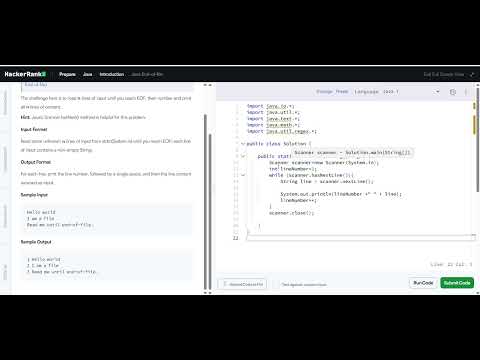Click the import java.util.regex line
The height and width of the screenshot is (360, 480).
click(282, 131)
